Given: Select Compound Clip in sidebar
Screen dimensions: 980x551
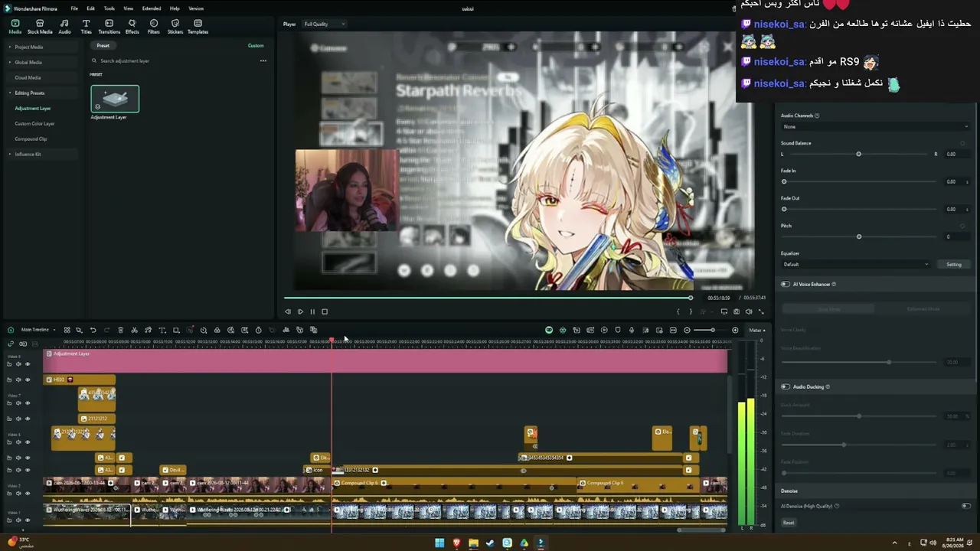Looking at the screenshot, I should 31,139.
